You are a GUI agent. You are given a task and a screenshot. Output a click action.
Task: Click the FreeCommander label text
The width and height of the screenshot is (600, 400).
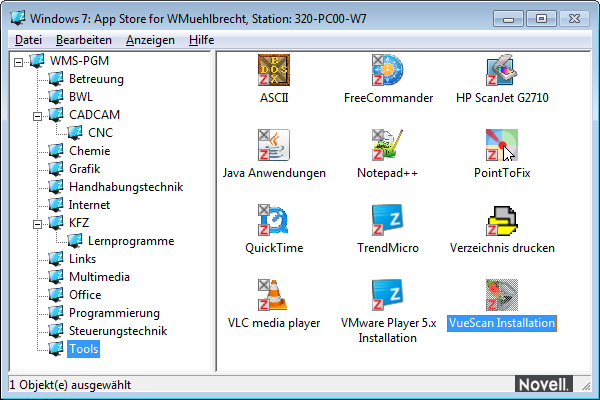tap(388, 98)
